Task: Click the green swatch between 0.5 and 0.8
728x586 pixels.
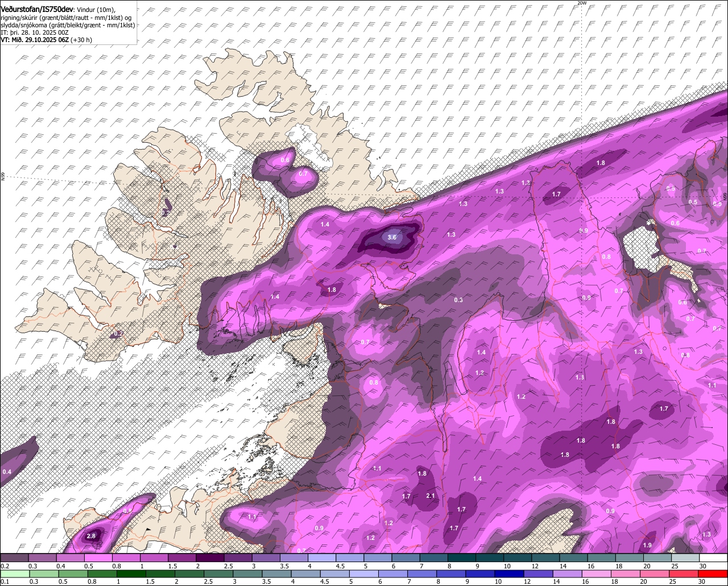Action: [x=73, y=574]
